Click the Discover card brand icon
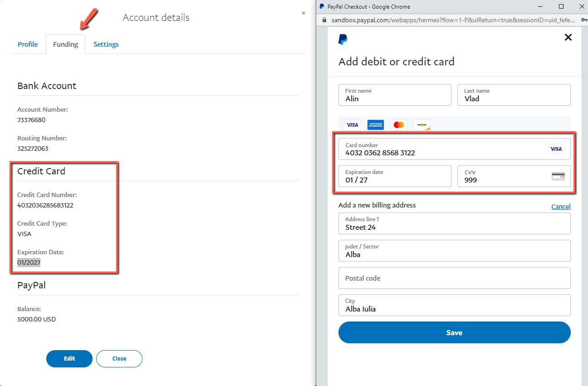Image resolution: width=588 pixels, height=386 pixels. point(422,125)
